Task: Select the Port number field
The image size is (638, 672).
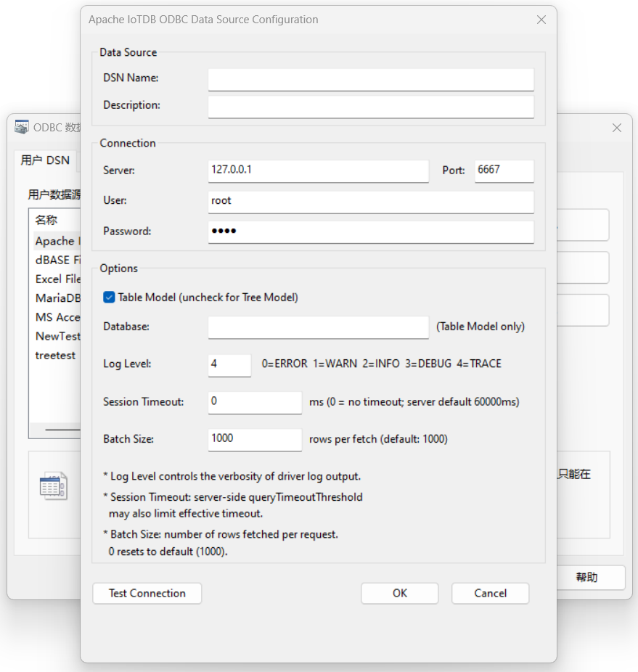Action: (x=504, y=170)
